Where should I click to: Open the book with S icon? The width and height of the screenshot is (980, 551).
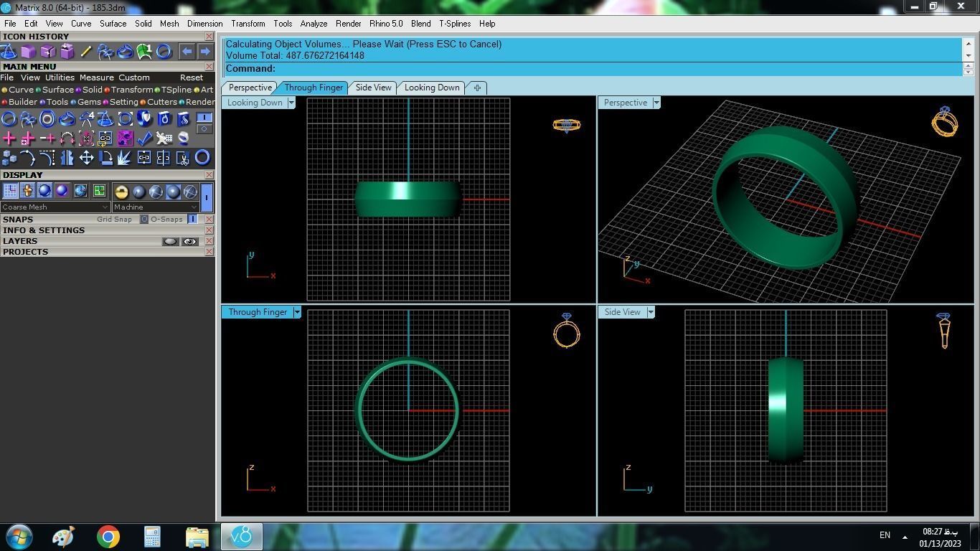coord(183,118)
